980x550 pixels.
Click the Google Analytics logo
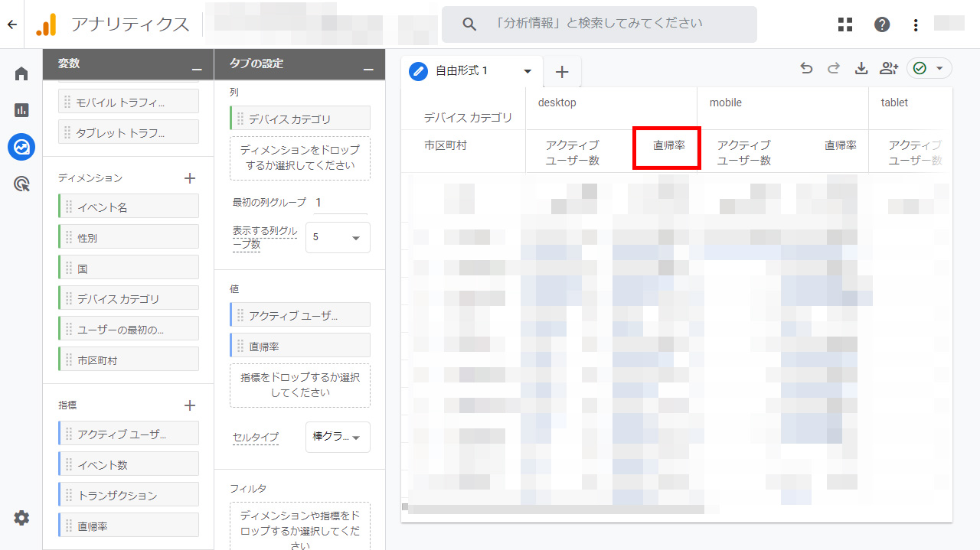[46, 24]
